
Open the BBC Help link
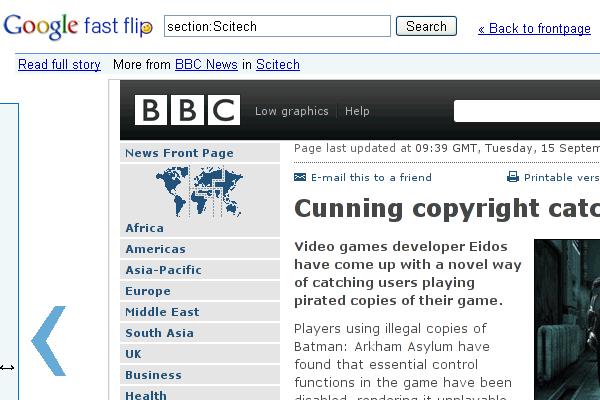tap(357, 111)
